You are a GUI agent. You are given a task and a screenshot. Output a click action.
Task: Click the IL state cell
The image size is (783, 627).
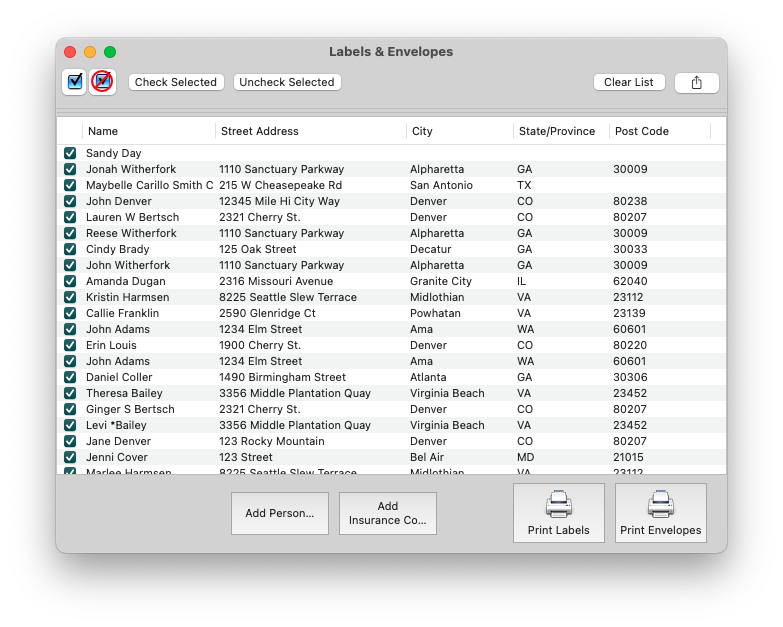pos(521,281)
